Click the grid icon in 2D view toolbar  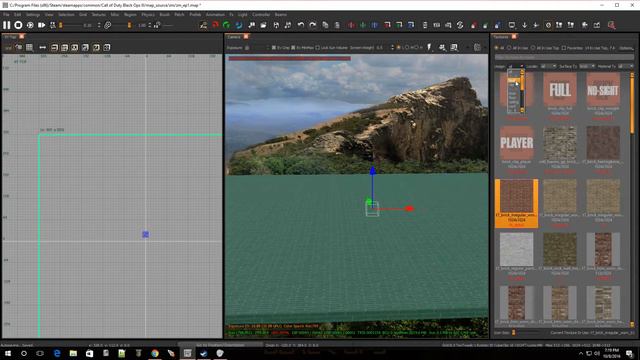(29, 47)
